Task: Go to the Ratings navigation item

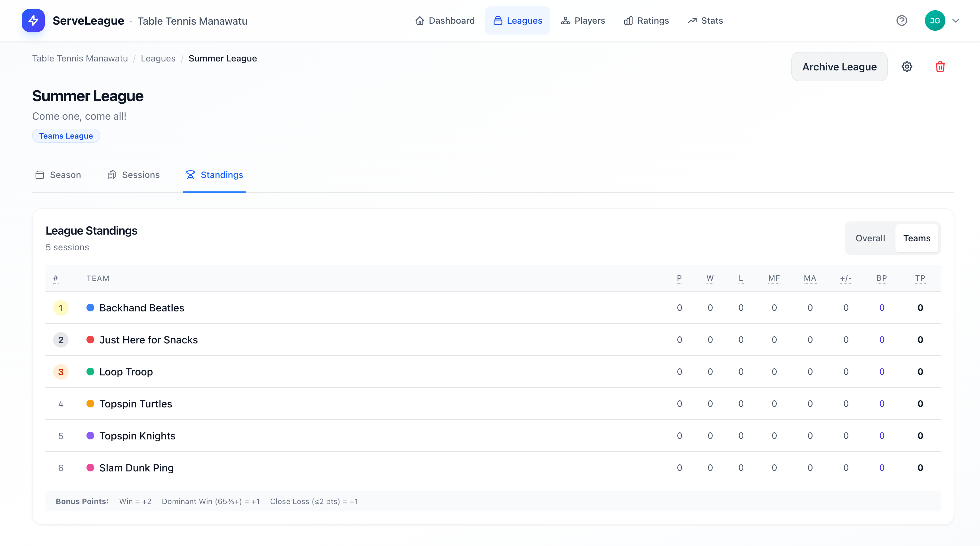Action: (646, 20)
